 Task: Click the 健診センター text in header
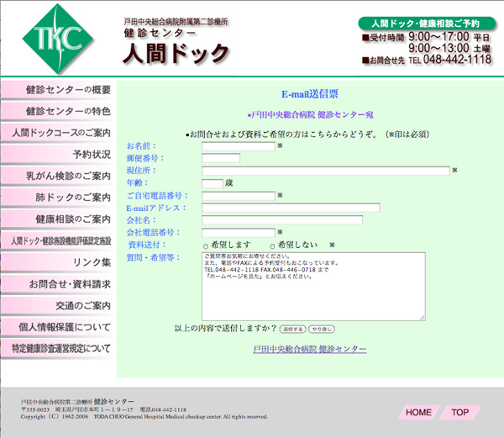point(160,33)
